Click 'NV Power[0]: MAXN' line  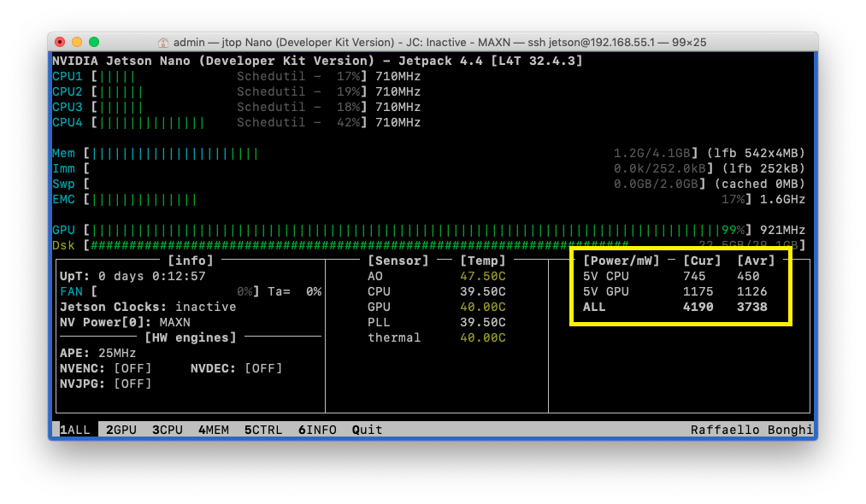click(125, 322)
